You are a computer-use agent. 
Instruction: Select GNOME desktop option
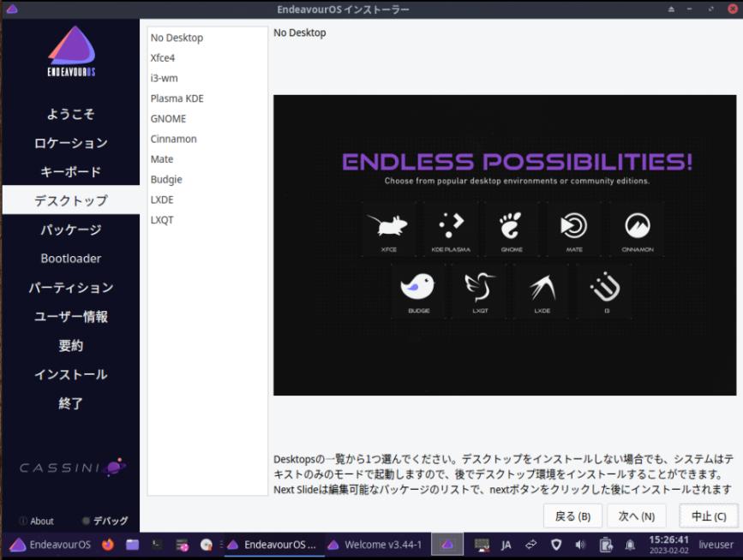click(207, 119)
